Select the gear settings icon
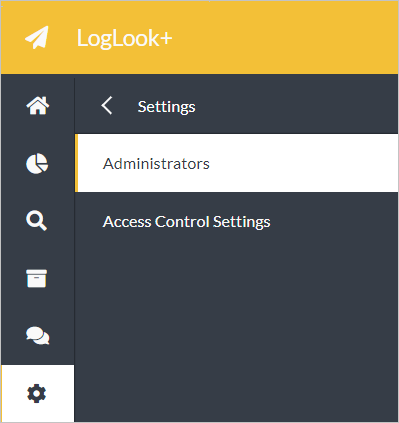The width and height of the screenshot is (399, 423). pos(37,393)
